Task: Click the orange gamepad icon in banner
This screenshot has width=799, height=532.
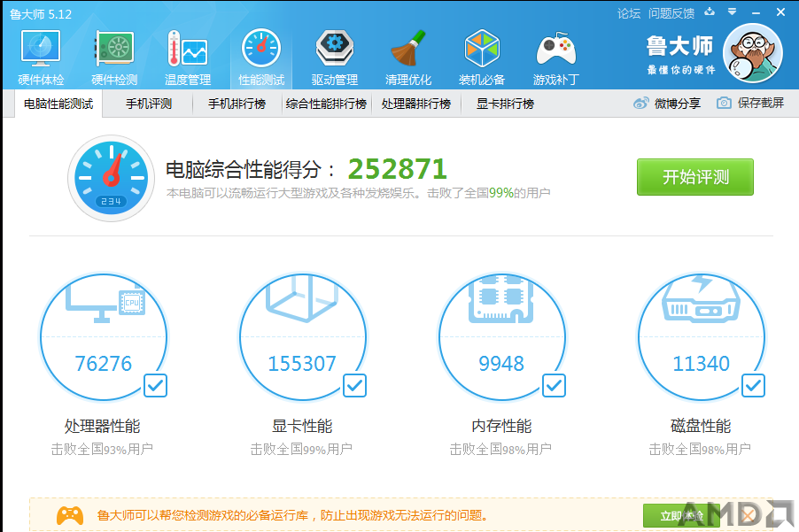Action: [x=70, y=516]
